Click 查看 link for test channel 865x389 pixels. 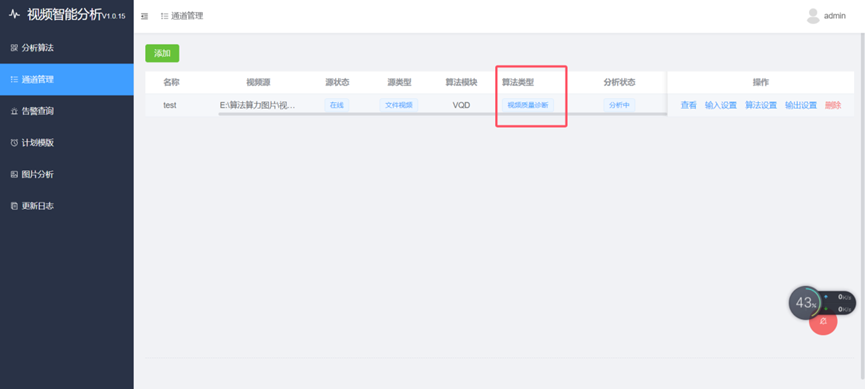(x=688, y=105)
